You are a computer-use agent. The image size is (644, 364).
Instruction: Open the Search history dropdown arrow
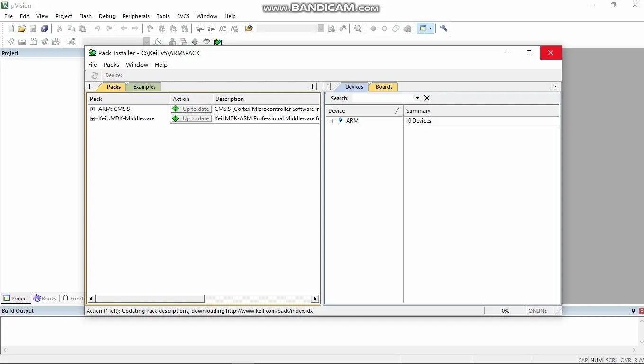pyautogui.click(x=417, y=98)
